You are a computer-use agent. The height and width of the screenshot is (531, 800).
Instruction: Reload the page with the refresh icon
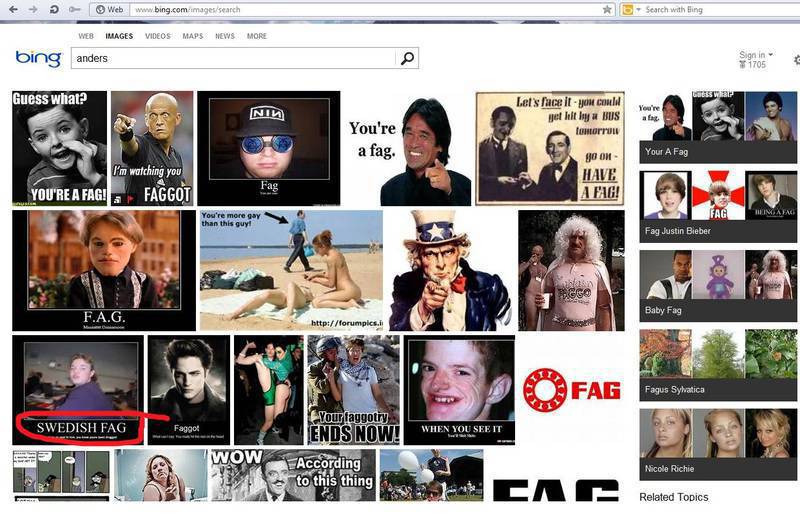coord(54,9)
